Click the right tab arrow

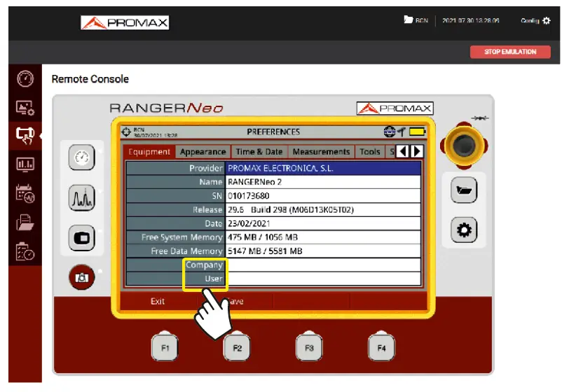(x=416, y=151)
